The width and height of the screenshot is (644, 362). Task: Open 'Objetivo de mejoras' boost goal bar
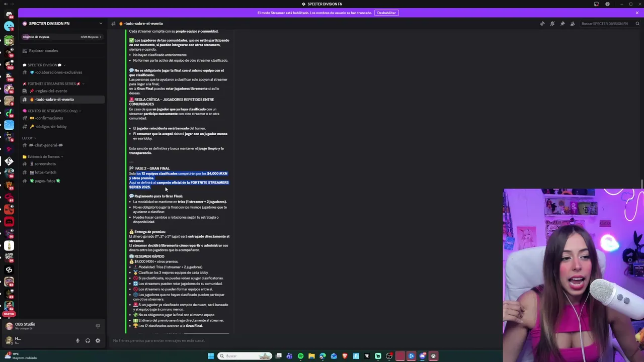(x=62, y=37)
